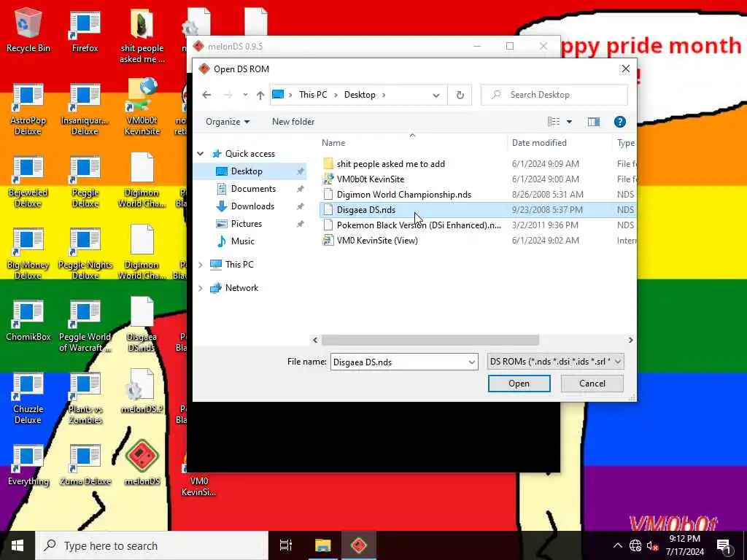Go back using the back arrow
747x560 pixels.
[206, 95]
